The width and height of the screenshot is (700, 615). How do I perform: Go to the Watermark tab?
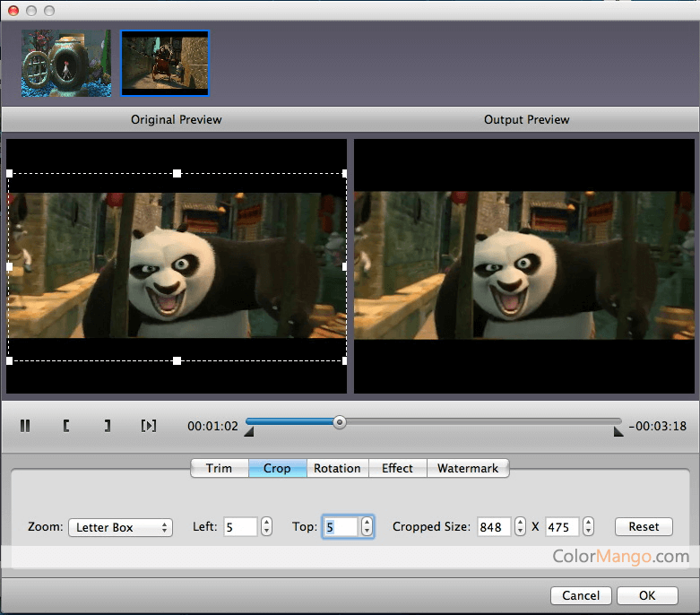pos(468,468)
